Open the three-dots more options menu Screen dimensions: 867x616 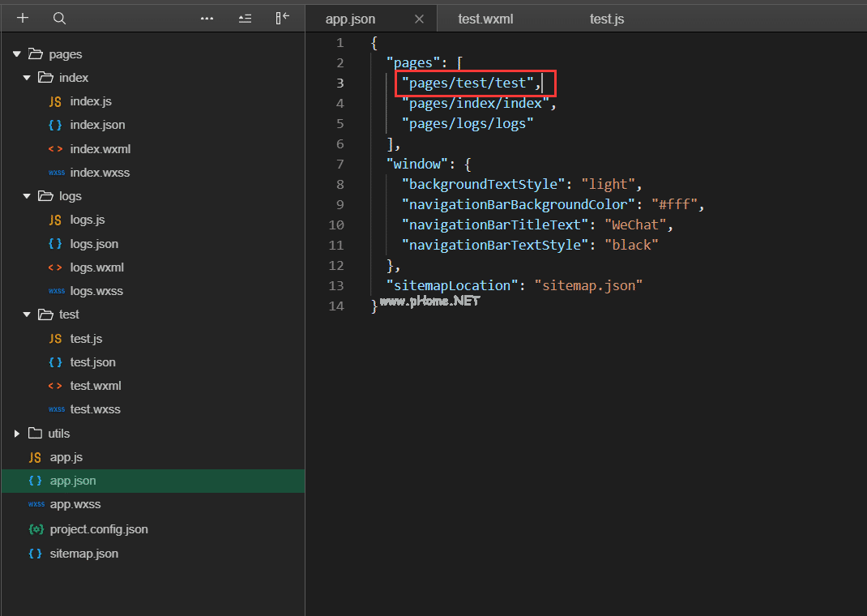207,18
